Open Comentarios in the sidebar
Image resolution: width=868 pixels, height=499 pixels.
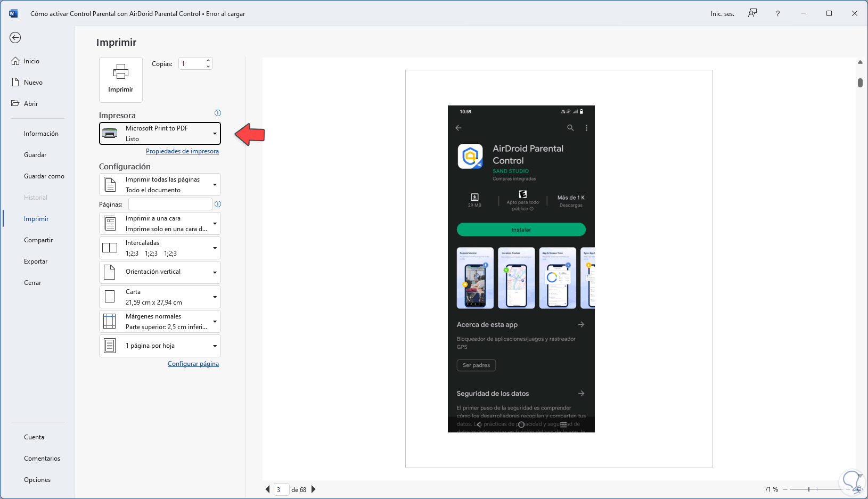click(x=42, y=459)
